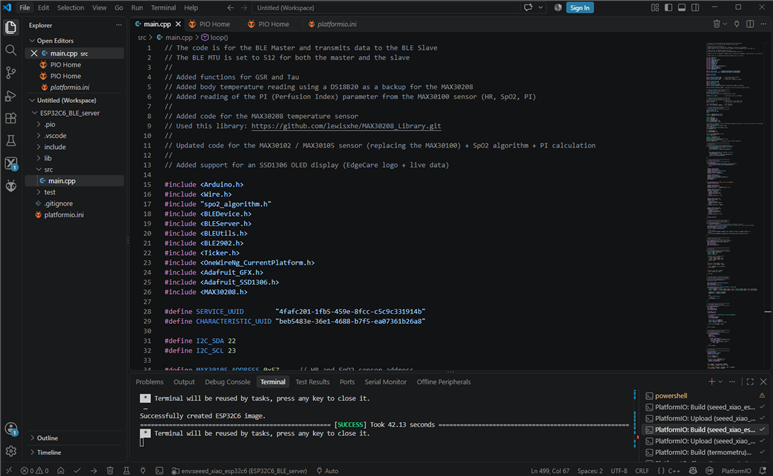Click serial monitor plug icon in editor toolbar
Viewport: 773px width, 476px height.
pos(737,24)
